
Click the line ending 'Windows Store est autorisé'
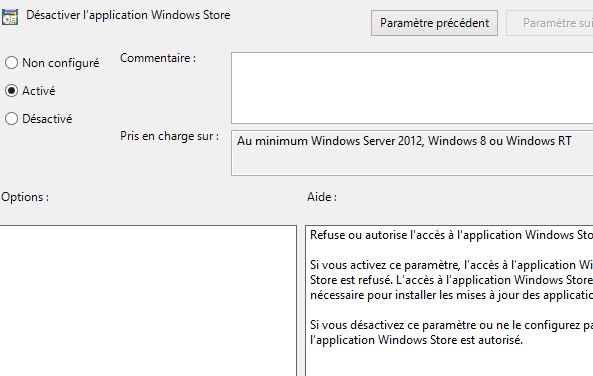416,340
